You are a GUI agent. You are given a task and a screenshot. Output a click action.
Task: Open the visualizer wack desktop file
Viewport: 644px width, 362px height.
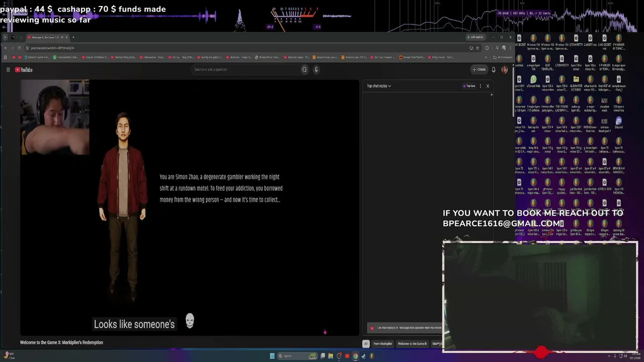[x=604, y=104]
